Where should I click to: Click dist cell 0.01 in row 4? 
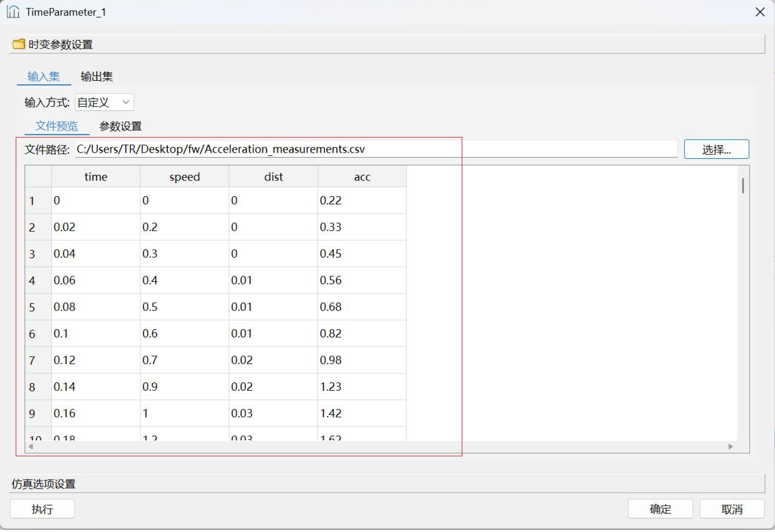coord(273,280)
